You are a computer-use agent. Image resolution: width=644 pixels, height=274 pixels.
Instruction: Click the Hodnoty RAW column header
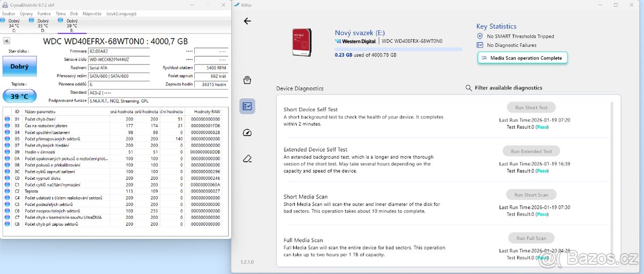pyautogui.click(x=207, y=112)
